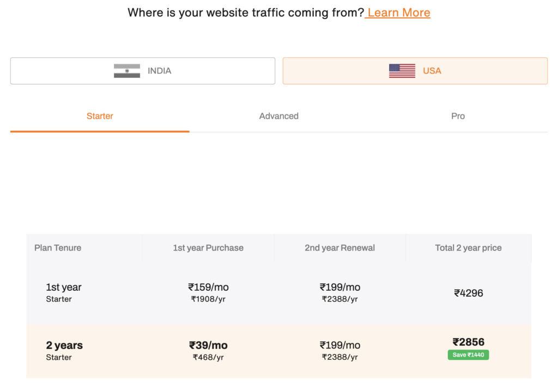558x392 pixels.
Task: Click the Total 2 year price header
Action: [468, 248]
